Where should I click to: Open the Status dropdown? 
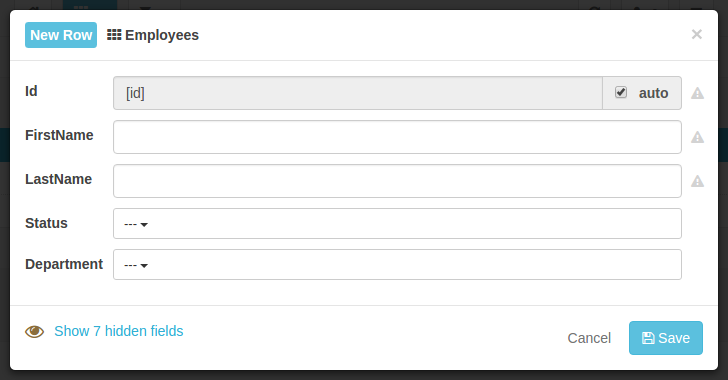[x=397, y=223]
